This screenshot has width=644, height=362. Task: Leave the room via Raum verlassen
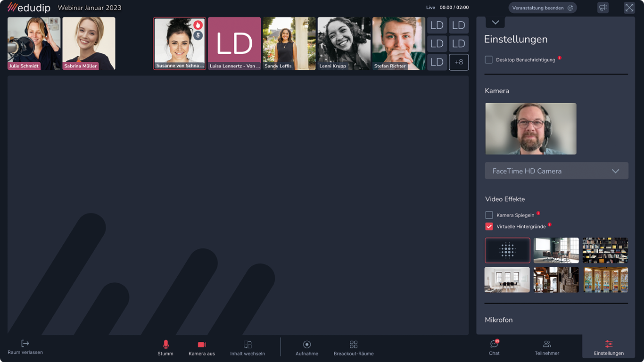click(x=25, y=347)
